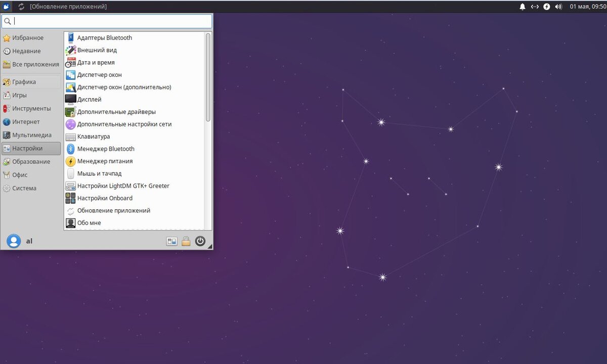Lock the screen with the padlock button
Screen dimensions: 607x364
pos(186,241)
